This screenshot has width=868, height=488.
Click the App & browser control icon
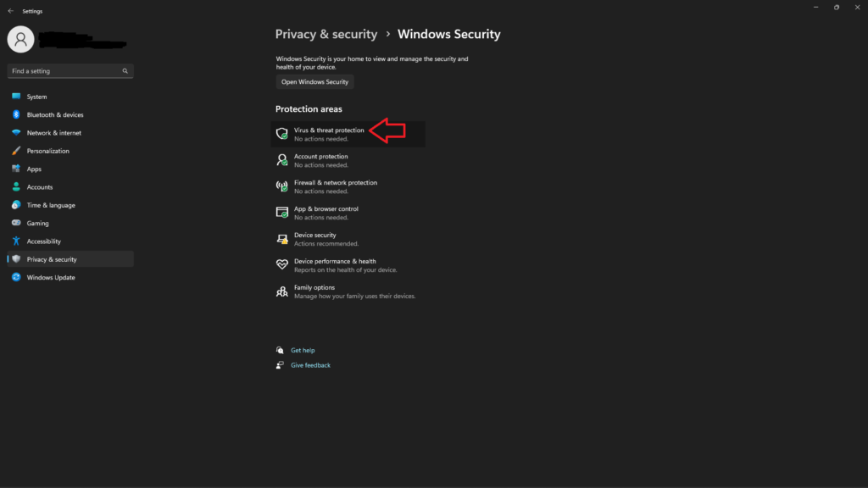tap(282, 213)
